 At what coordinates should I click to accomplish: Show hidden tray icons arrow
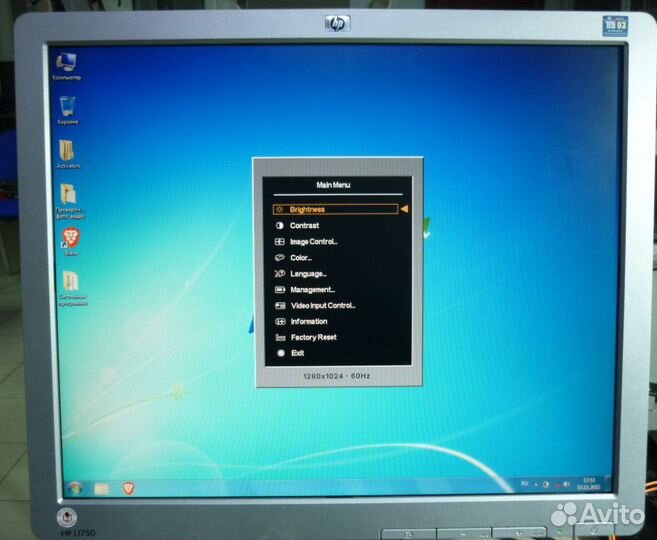click(536, 485)
